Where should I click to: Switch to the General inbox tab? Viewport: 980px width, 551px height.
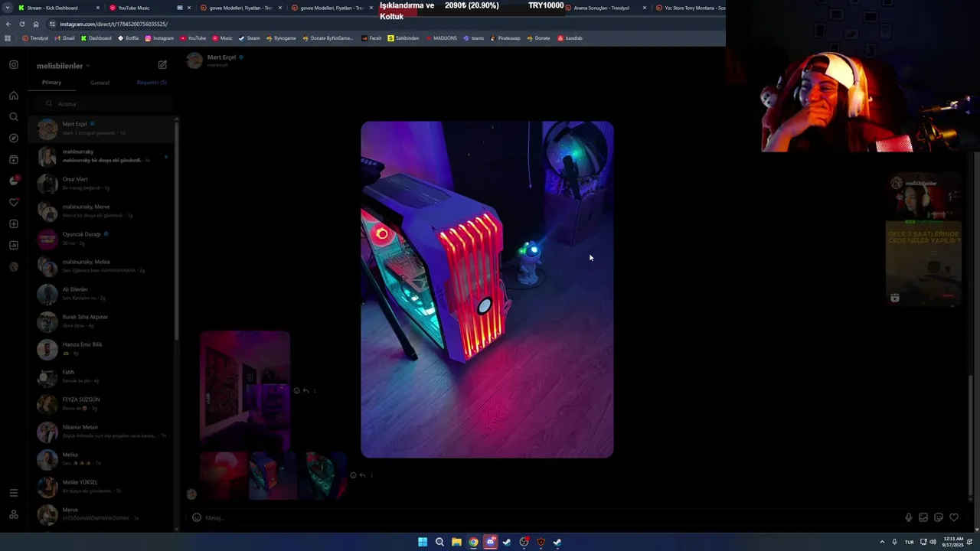point(100,83)
